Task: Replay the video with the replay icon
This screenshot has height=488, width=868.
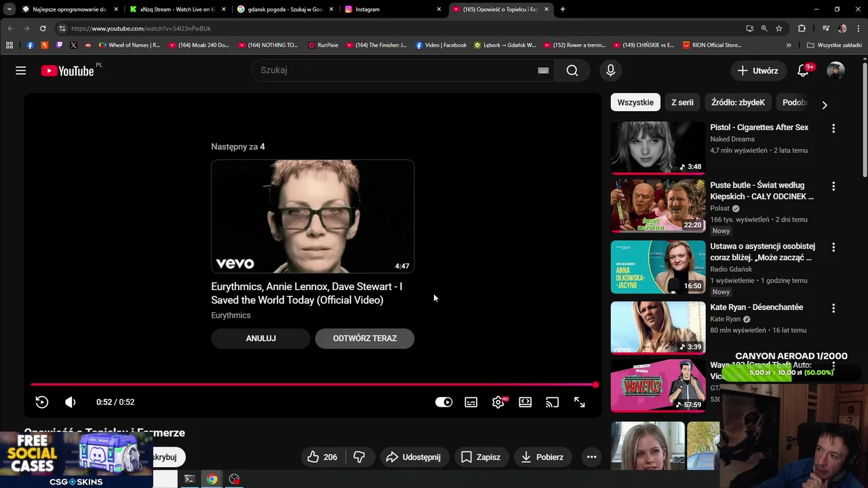Action: pos(42,402)
